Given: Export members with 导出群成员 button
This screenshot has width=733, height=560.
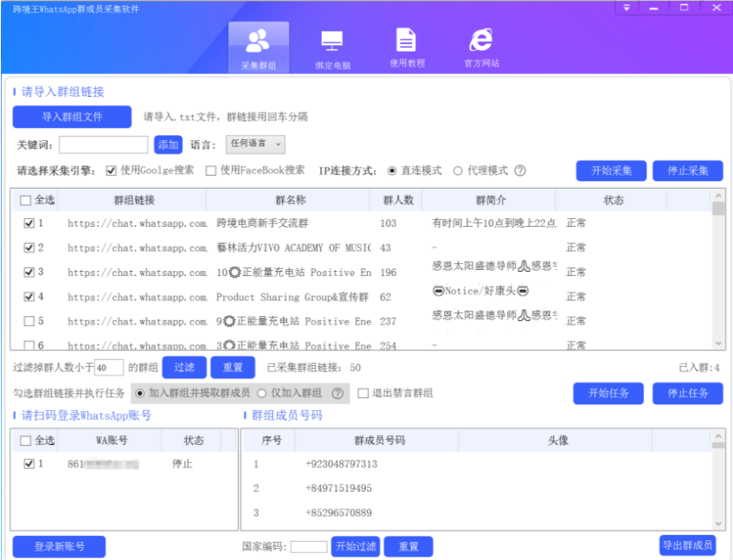Looking at the screenshot, I should click(x=690, y=546).
